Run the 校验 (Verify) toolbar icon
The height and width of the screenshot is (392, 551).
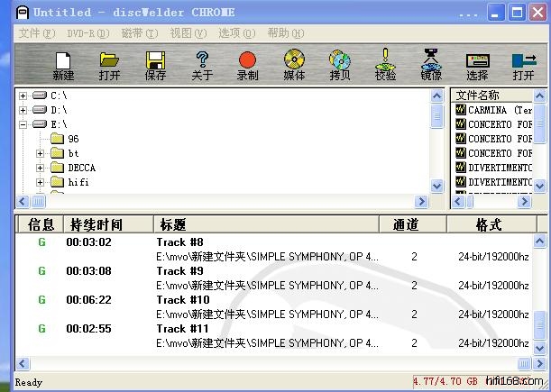coord(386,64)
